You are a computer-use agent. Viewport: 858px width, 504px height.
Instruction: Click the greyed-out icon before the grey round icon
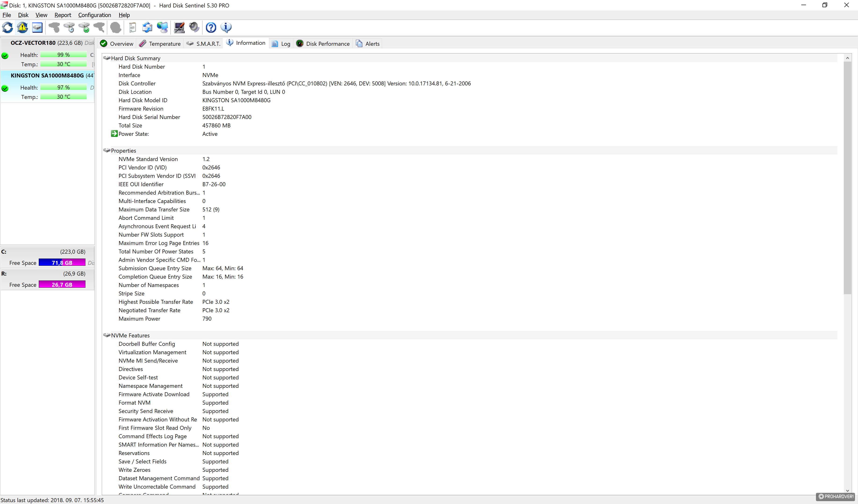[x=99, y=27]
